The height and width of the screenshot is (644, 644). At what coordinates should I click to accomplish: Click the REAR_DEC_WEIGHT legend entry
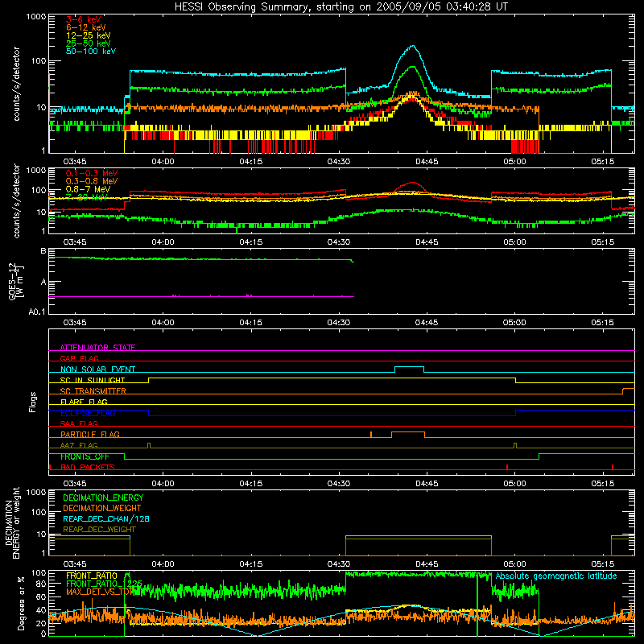tap(99, 530)
